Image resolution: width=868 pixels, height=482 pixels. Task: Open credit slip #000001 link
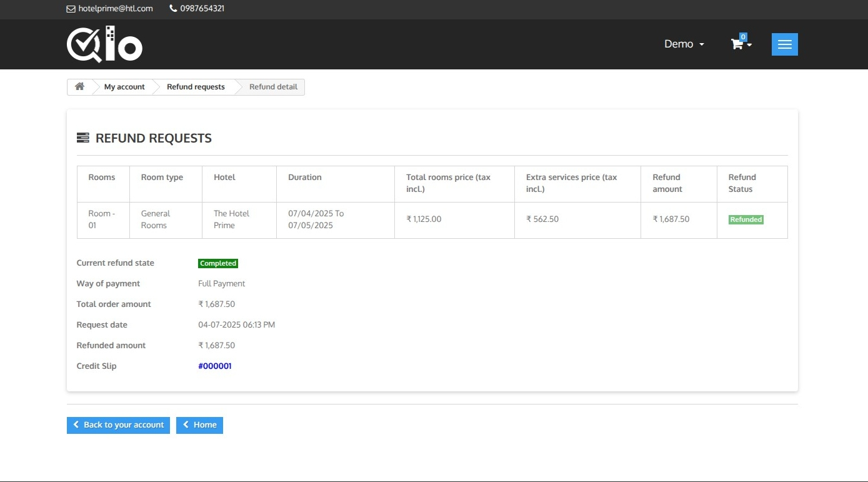coord(215,366)
